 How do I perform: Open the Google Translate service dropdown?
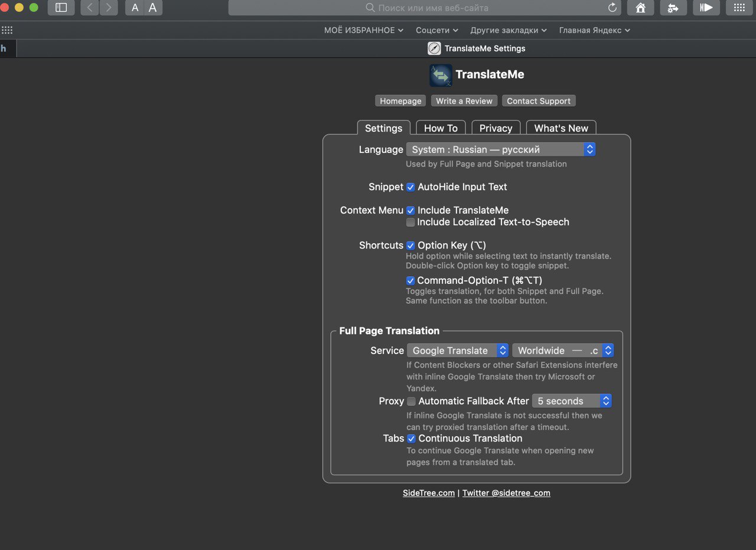[458, 351]
